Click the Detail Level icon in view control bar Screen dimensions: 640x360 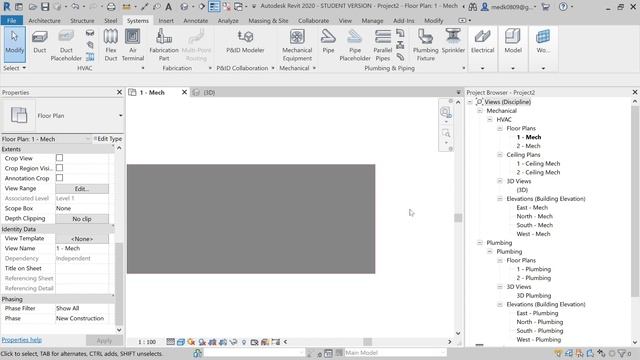tap(171, 342)
